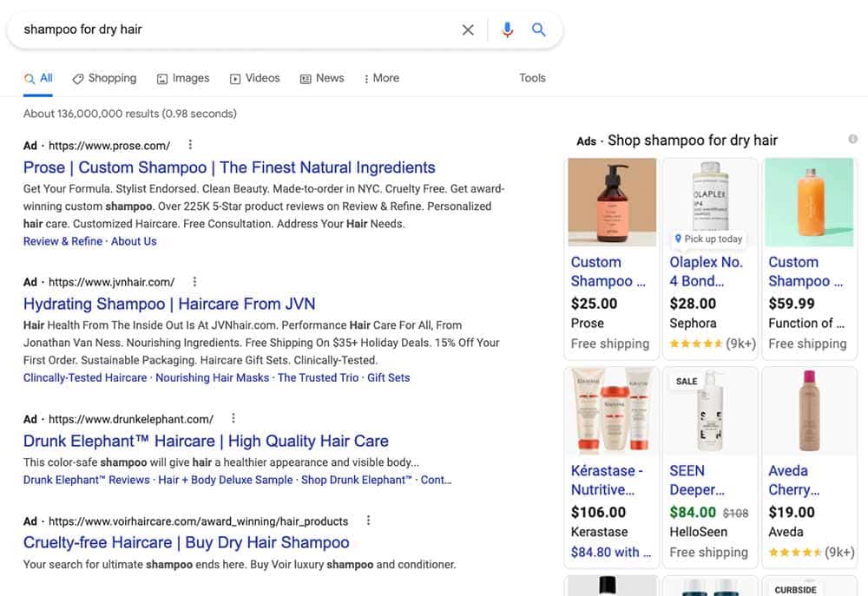This screenshot has height=596, width=868.
Task: Open Prose Custom Shampoo ad headline
Action: [x=229, y=167]
